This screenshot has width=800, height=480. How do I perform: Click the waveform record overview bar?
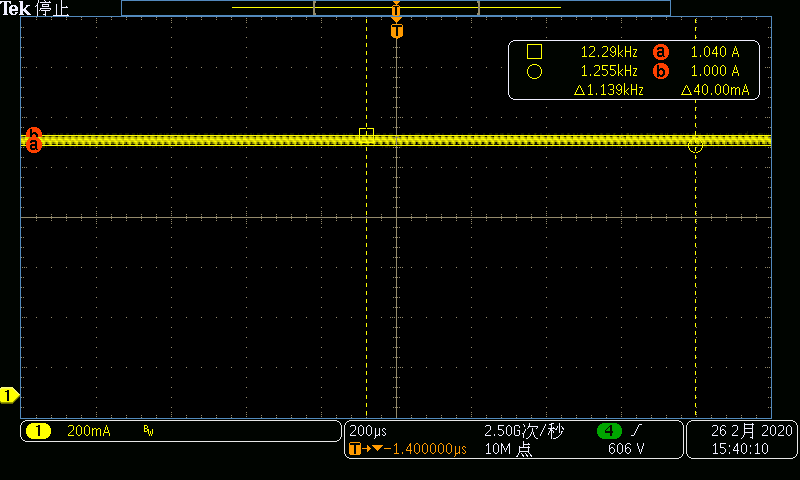[x=396, y=8]
